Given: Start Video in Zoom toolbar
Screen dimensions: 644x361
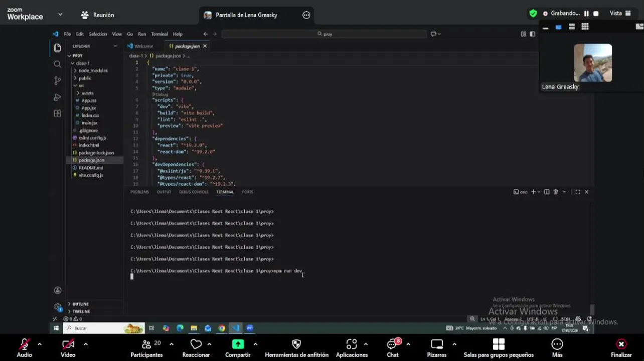Looking at the screenshot, I should pos(68,348).
